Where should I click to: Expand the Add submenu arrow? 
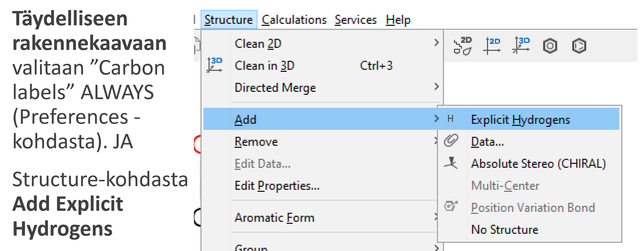click(436, 119)
